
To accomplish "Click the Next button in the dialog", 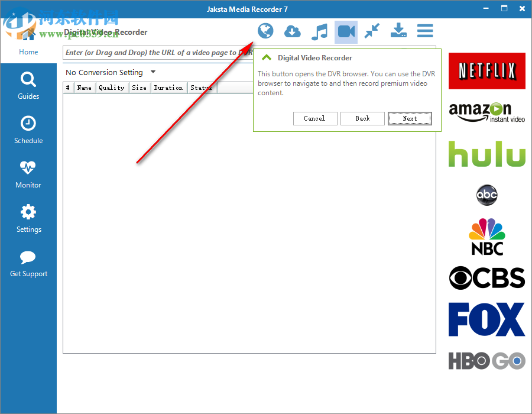I will [x=410, y=118].
